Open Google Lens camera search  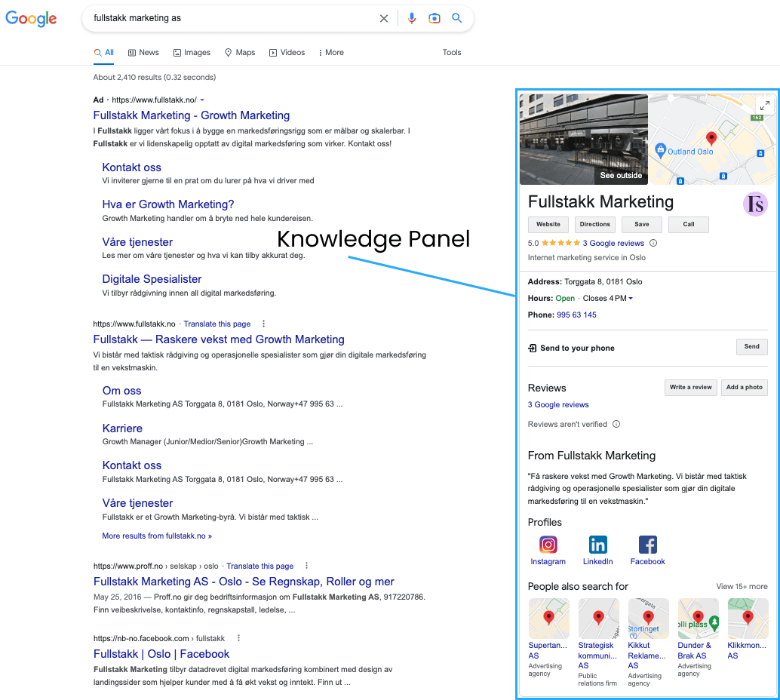(435, 18)
